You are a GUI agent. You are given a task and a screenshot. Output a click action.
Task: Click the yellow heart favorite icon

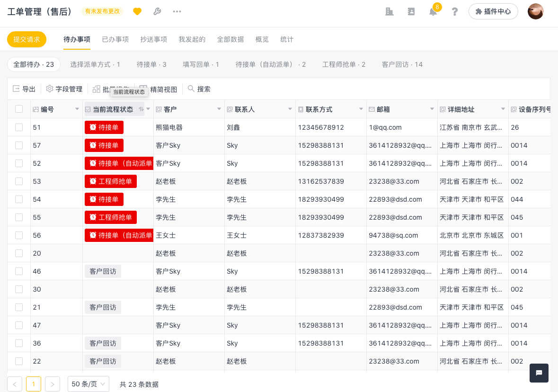point(137,12)
